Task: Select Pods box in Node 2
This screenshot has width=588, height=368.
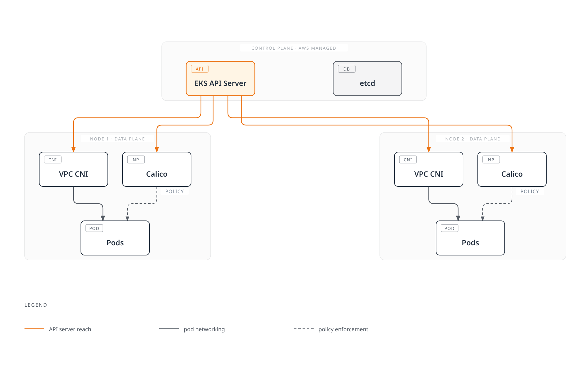Action: pyautogui.click(x=470, y=238)
